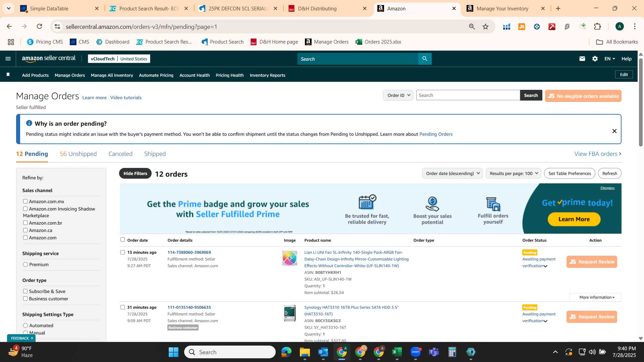Open Set Table Preferences
The height and width of the screenshot is (362, 644).
tap(570, 173)
